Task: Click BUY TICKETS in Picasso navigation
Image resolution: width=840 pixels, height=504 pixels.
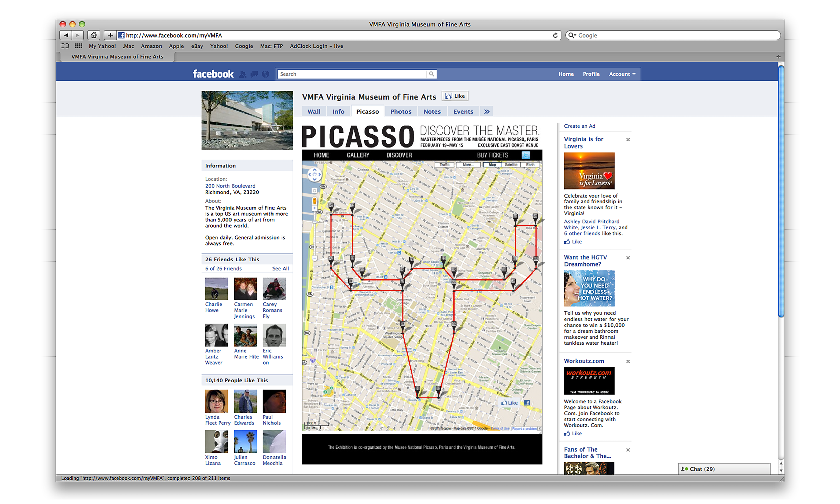Action: (492, 155)
